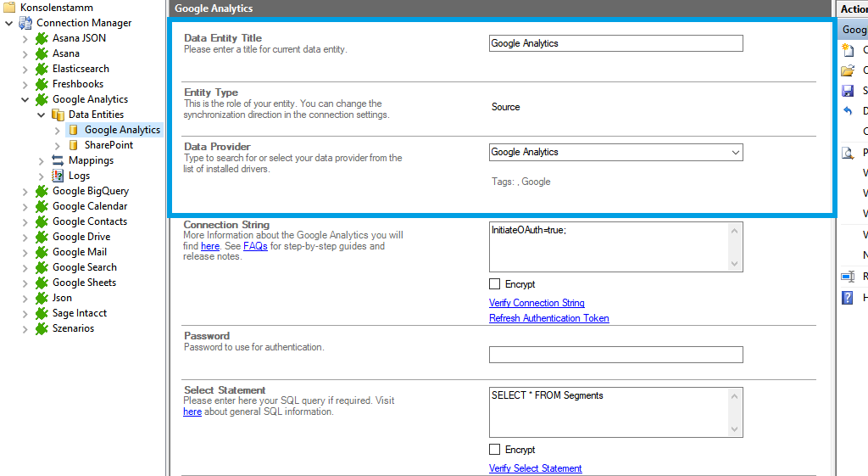Click scroll-down arrow in Select Statement box
Screen dimensions: 868x476
tap(734, 428)
